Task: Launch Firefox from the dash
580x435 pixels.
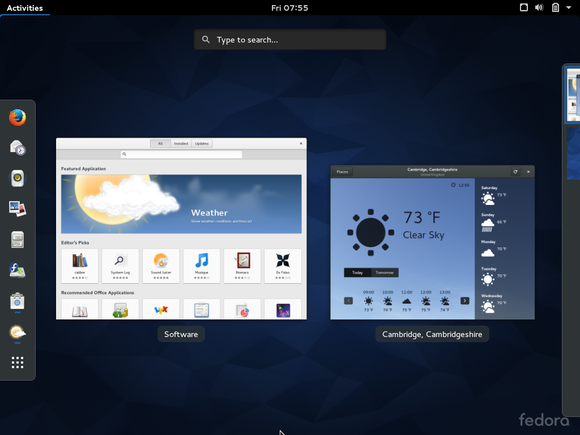Action: (17, 118)
